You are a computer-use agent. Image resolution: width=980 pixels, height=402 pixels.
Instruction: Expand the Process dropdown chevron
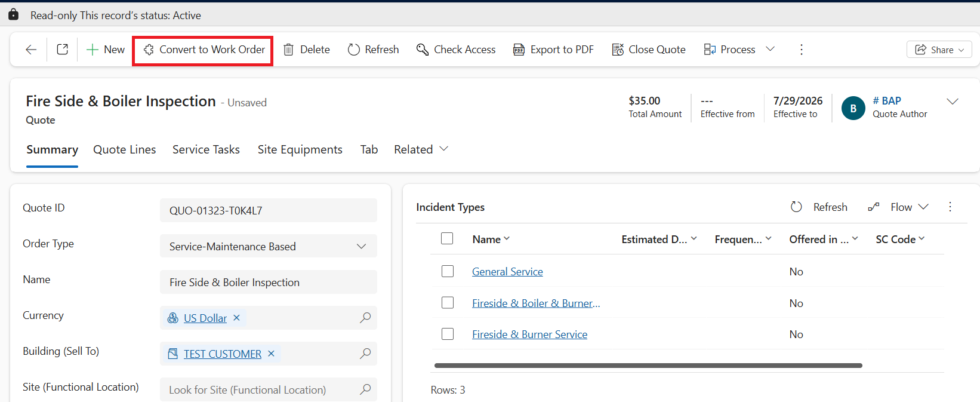click(x=771, y=49)
